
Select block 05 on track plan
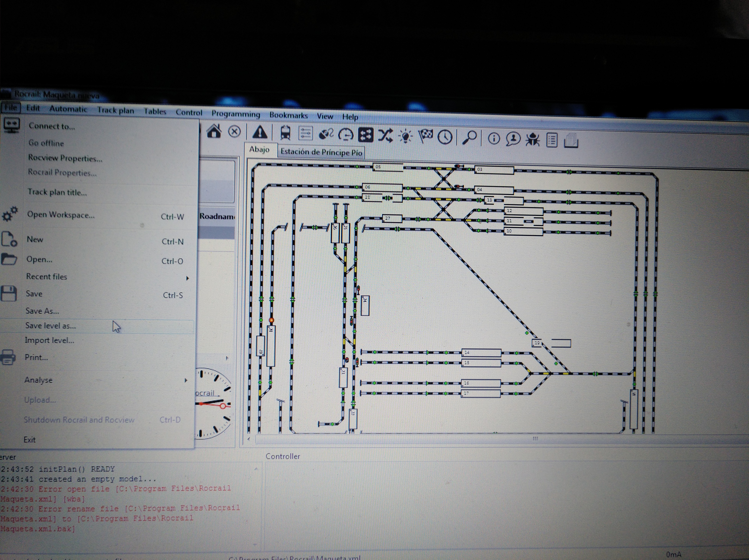click(x=388, y=167)
